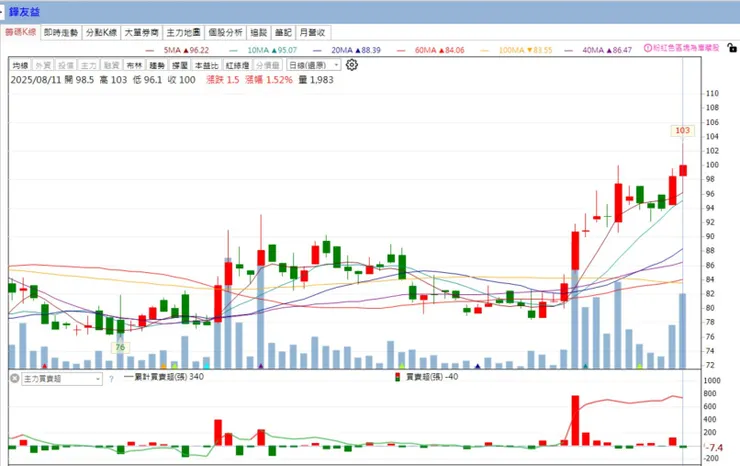
Task: Click the -7.4 indicator value label
Action: click(715, 448)
